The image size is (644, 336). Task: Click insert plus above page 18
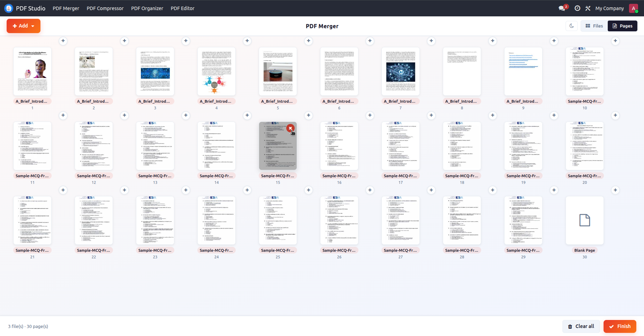tap(493, 115)
